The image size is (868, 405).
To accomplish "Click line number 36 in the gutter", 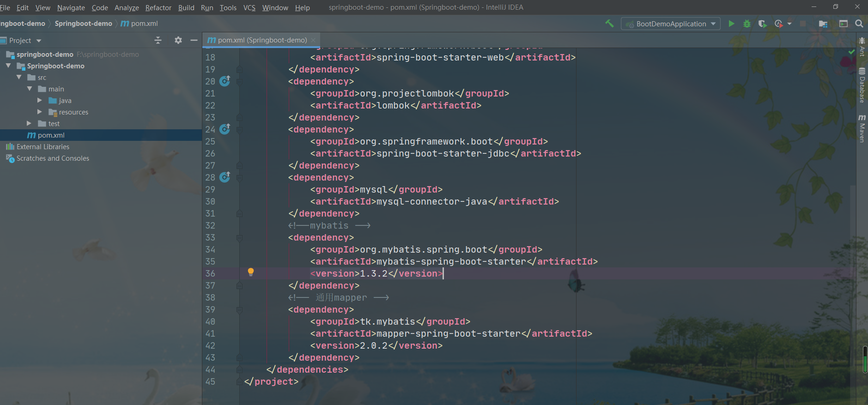I will pyautogui.click(x=210, y=273).
